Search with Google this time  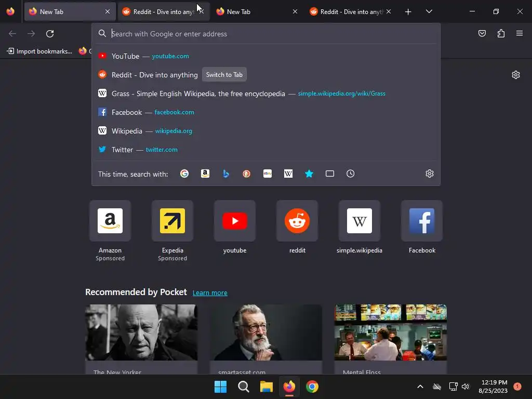coord(184,174)
